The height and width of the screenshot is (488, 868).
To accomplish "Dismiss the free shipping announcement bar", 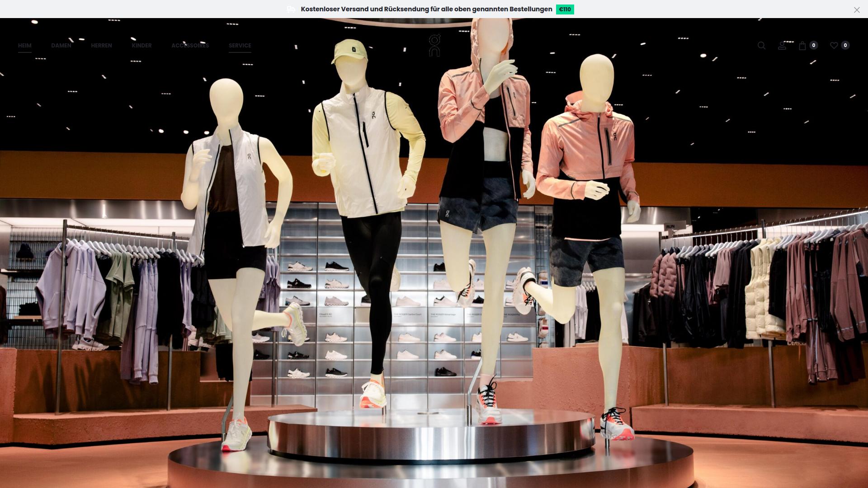I will (856, 9).
